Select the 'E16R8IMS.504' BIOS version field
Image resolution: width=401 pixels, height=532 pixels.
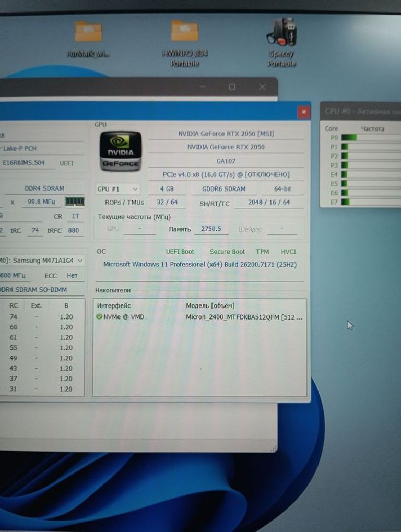(x=27, y=163)
